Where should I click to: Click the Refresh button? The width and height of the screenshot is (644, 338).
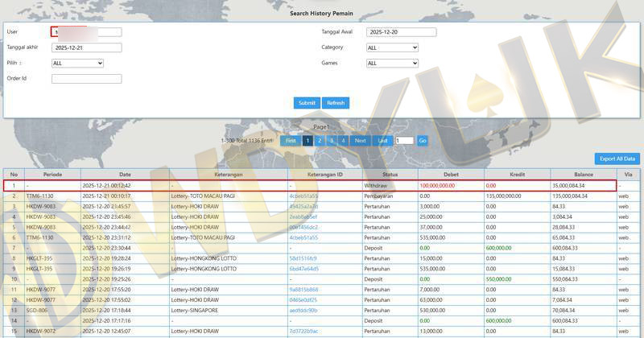336,103
